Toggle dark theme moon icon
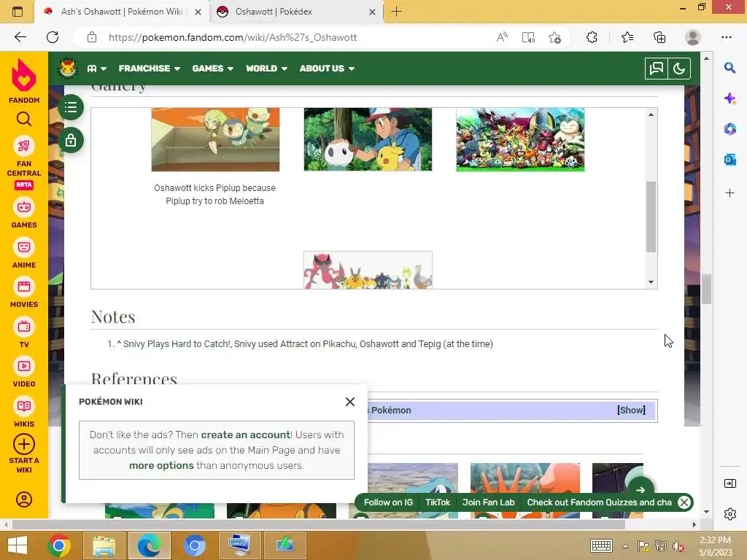This screenshot has width=747, height=560. 679,69
